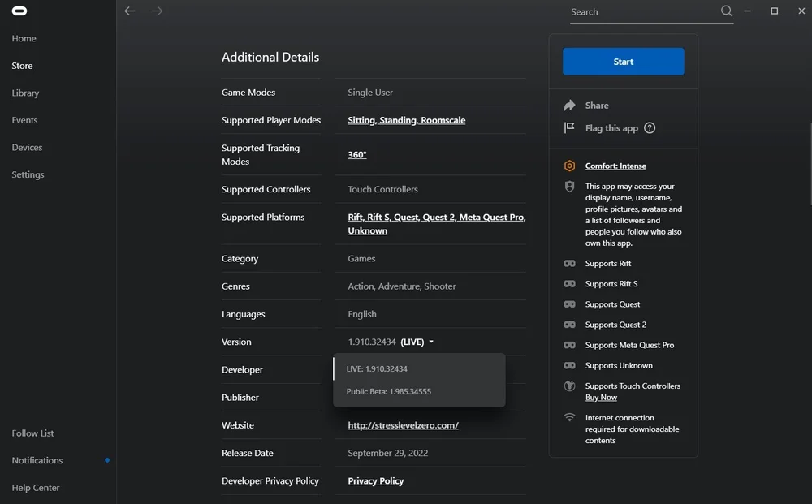Click the Oculus logo icon

point(19,11)
